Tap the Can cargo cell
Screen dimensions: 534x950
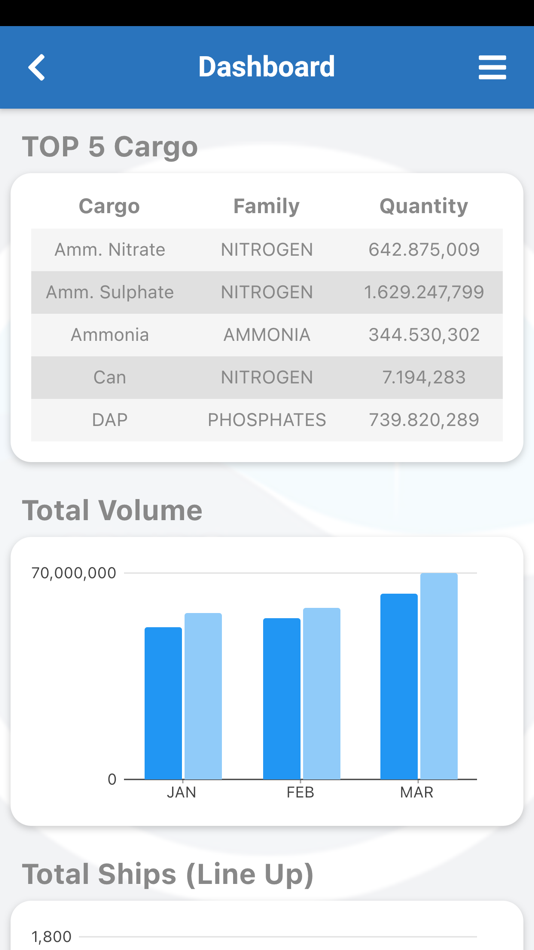tap(110, 377)
